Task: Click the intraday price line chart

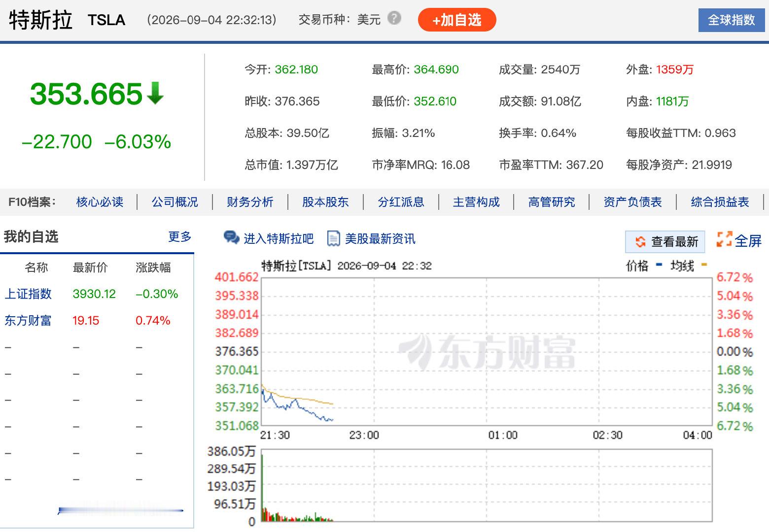Action: pos(487,351)
